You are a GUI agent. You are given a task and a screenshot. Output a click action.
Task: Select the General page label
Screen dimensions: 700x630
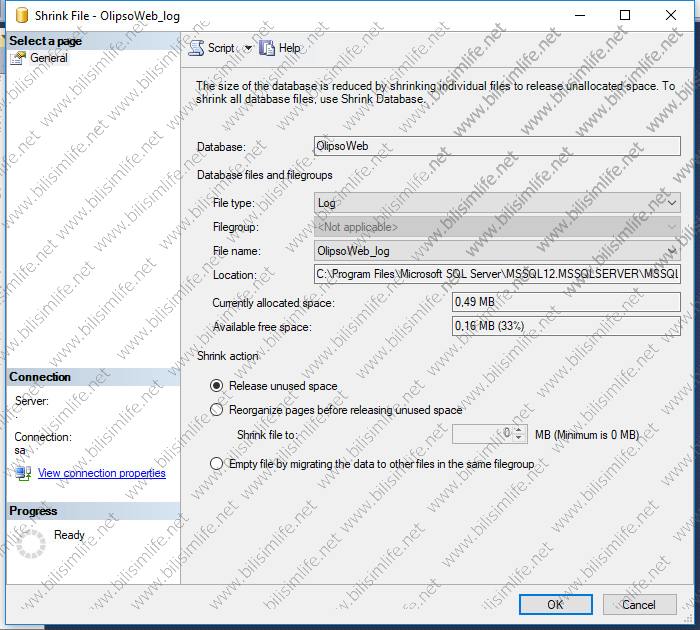[x=49, y=58]
